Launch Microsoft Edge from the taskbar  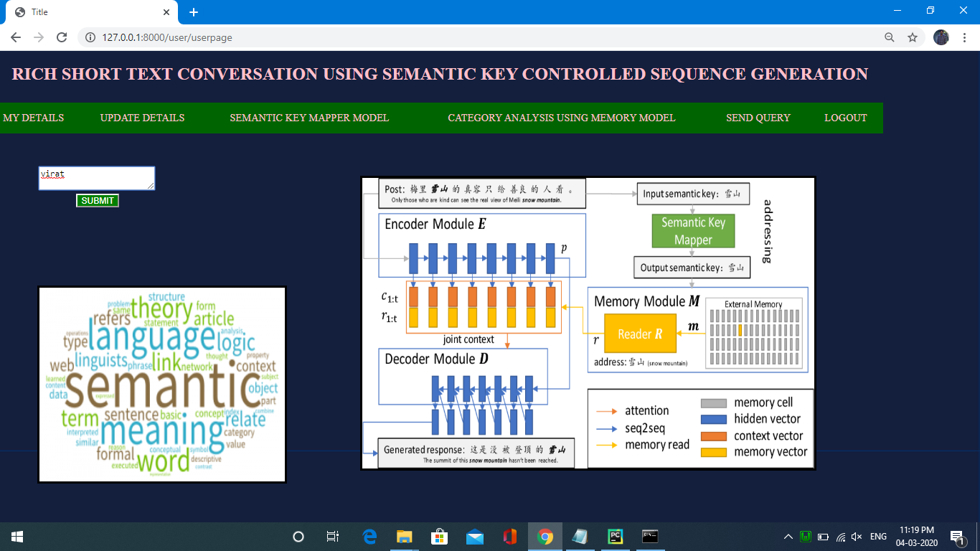tap(370, 537)
